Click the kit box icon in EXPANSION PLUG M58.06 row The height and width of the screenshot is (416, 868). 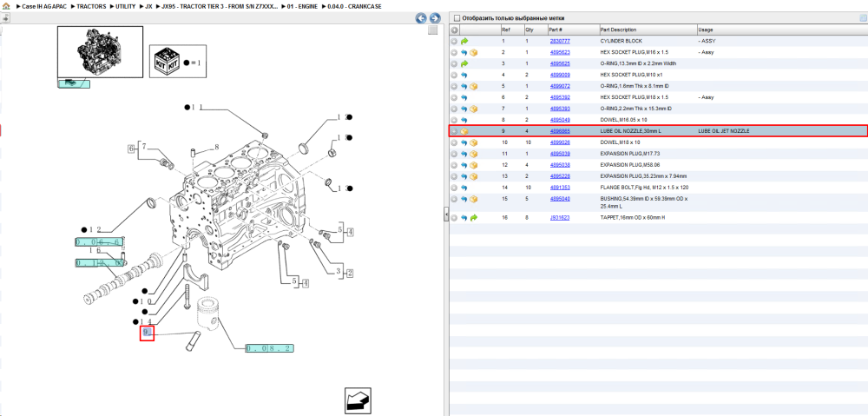473,165
